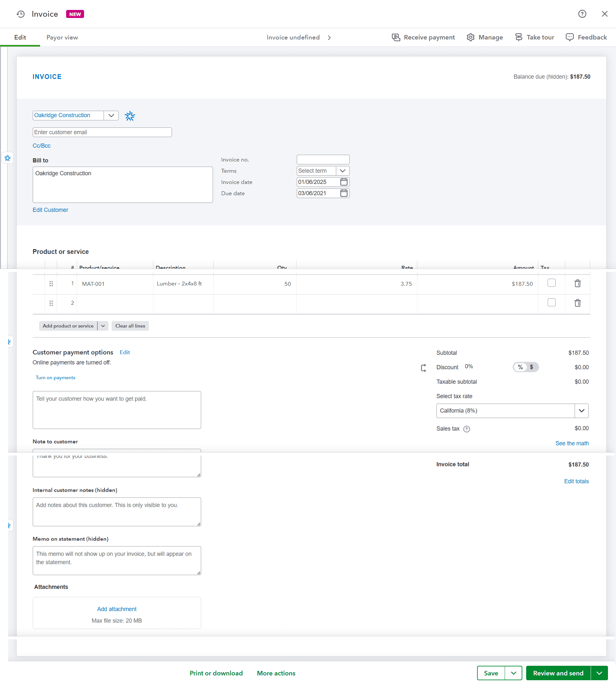The height and width of the screenshot is (686, 616).
Task: Open the help icon in the top corner
Action: pyautogui.click(x=582, y=14)
